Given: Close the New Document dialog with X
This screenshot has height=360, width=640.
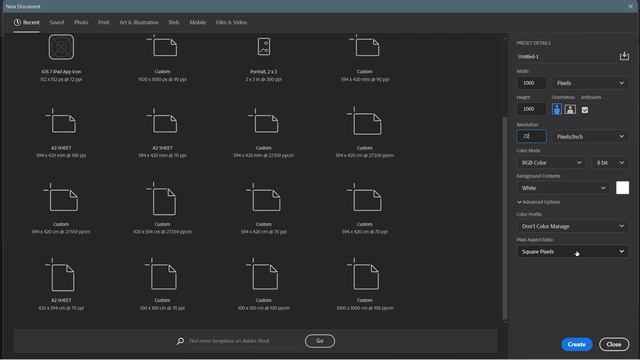Looking at the screenshot, I should pyautogui.click(x=631, y=6).
